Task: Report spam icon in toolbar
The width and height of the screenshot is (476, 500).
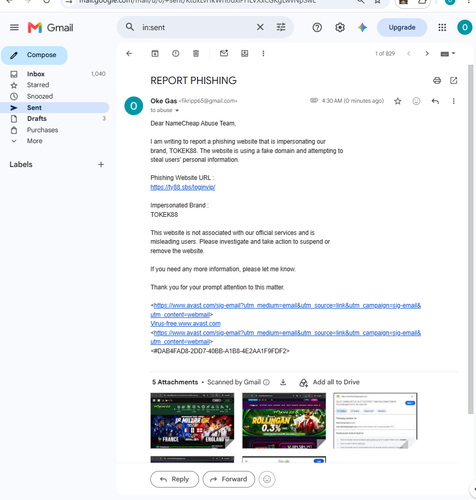Action: [x=176, y=54]
